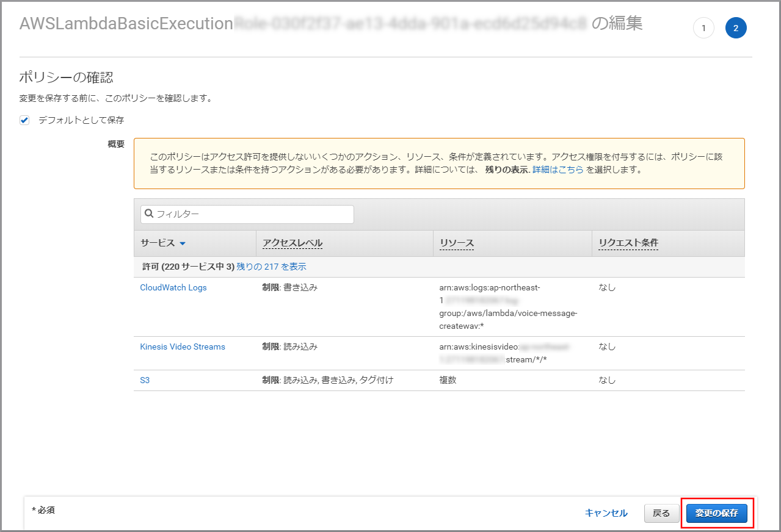Click キャンセル to cancel editing
The height and width of the screenshot is (532, 781).
pos(606,513)
